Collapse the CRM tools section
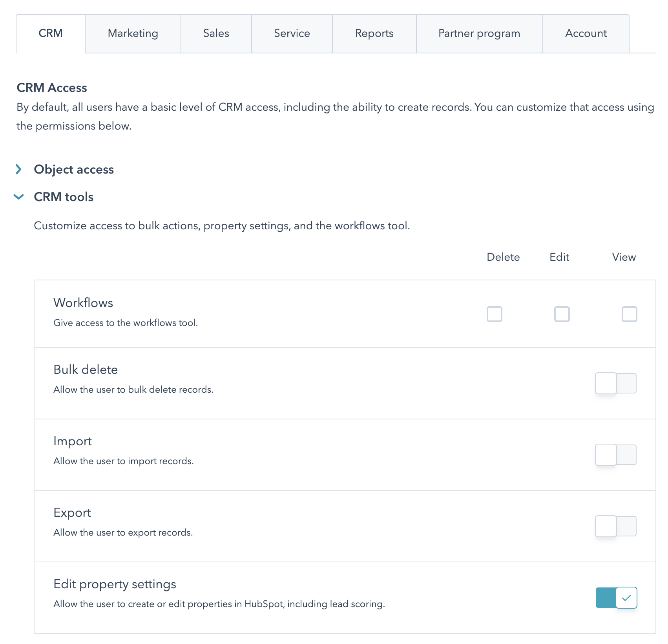 [x=64, y=197]
